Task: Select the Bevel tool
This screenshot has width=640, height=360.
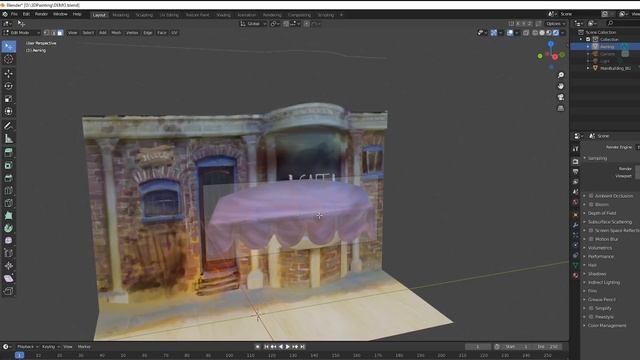Action: point(9,178)
